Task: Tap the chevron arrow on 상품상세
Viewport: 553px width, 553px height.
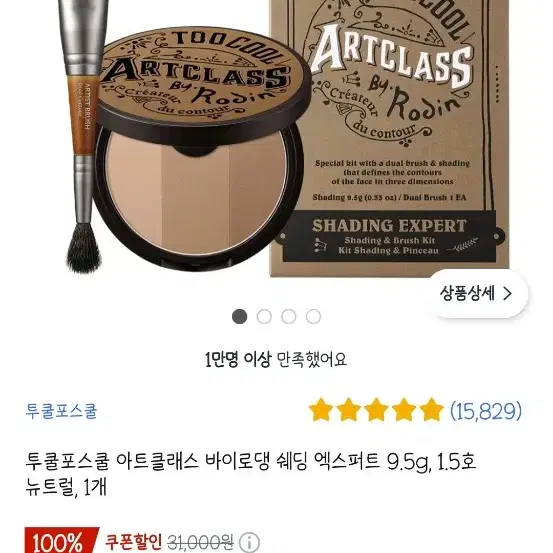Action: pos(507,293)
